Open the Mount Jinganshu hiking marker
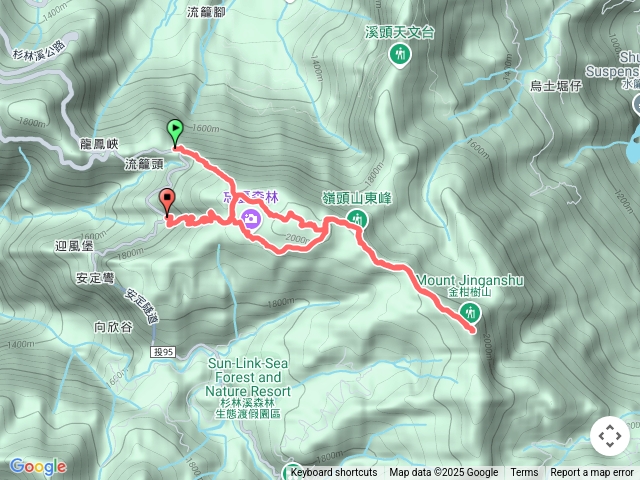 coord(470,313)
